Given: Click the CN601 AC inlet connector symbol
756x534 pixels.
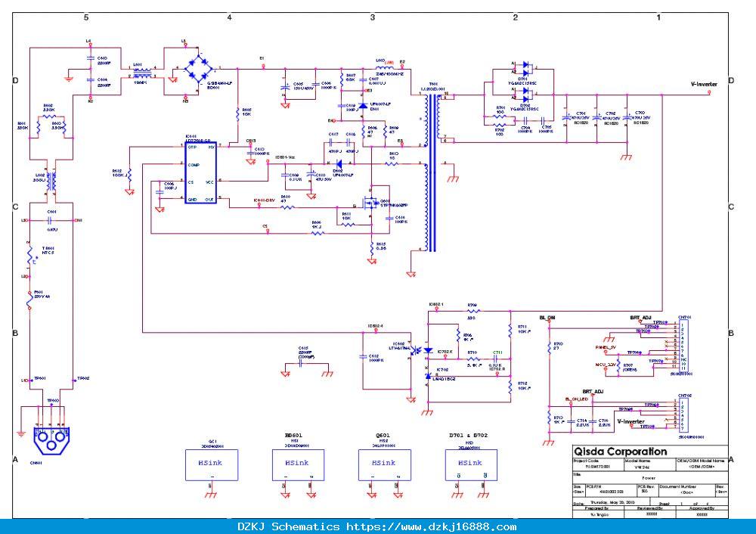Looking at the screenshot, I should [x=51, y=439].
